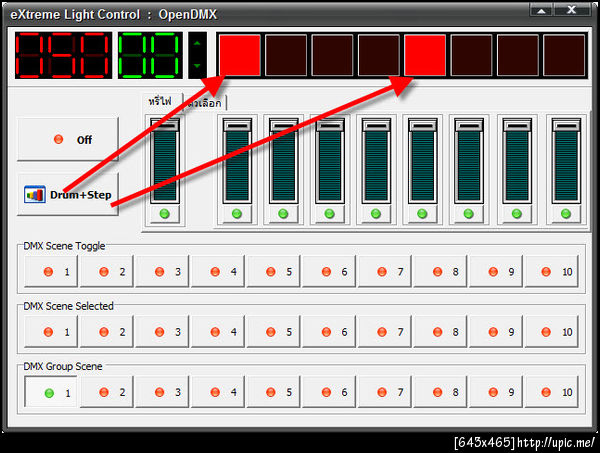Toggle DMX Scene Toggle button 9

point(496,272)
